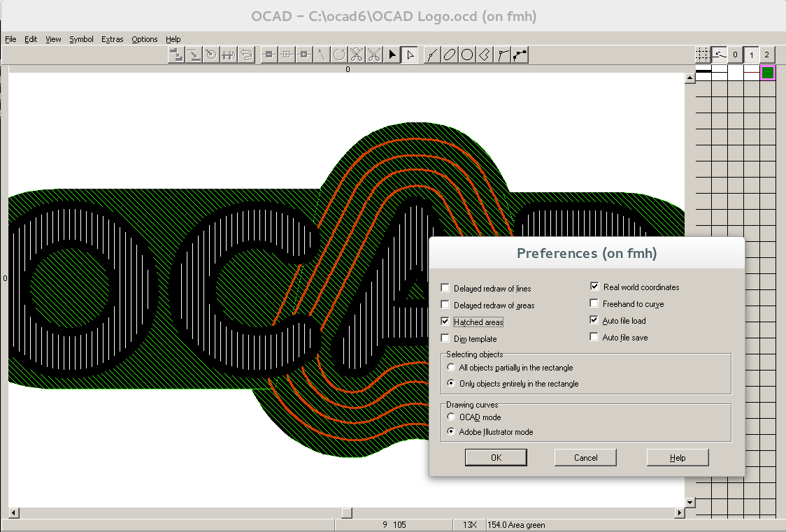Select the plain scissors cut tool

coord(374,55)
